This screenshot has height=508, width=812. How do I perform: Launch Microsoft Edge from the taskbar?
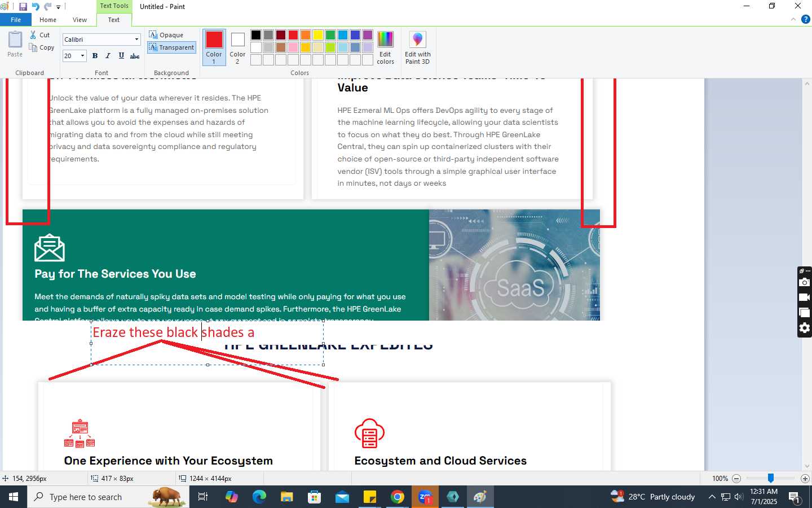point(259,497)
